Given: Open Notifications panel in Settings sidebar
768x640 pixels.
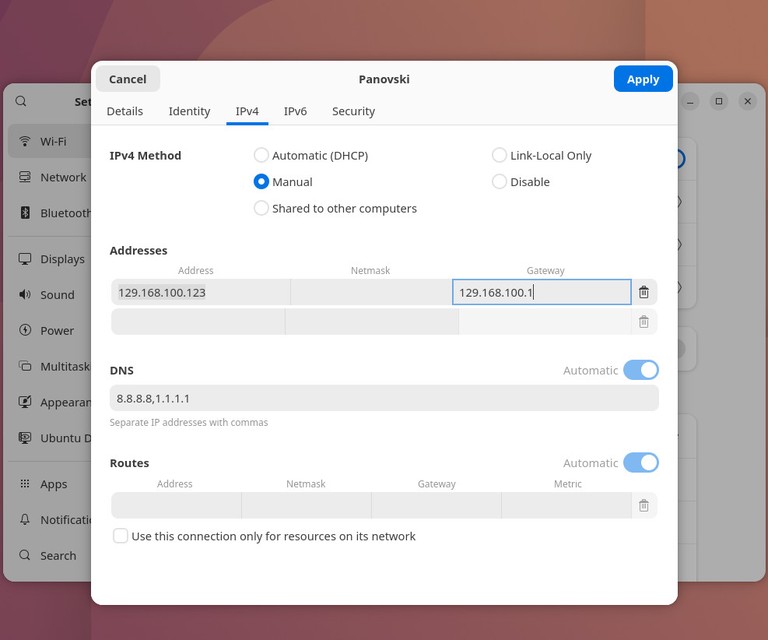Looking at the screenshot, I should 49,520.
